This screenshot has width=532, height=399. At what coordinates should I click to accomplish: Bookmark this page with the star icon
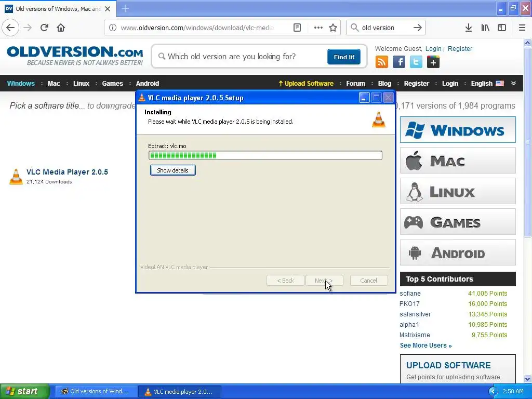pos(333,28)
